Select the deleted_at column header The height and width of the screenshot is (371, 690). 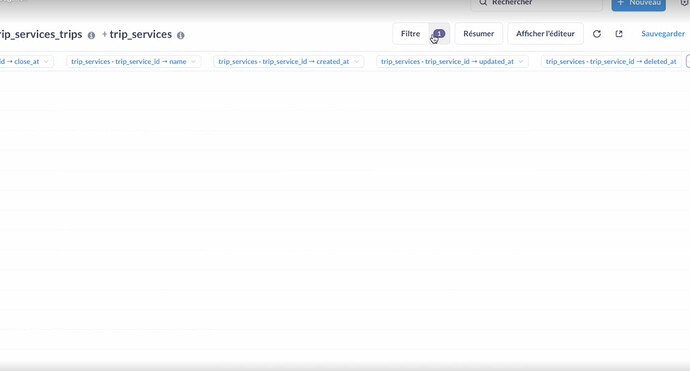pos(611,62)
